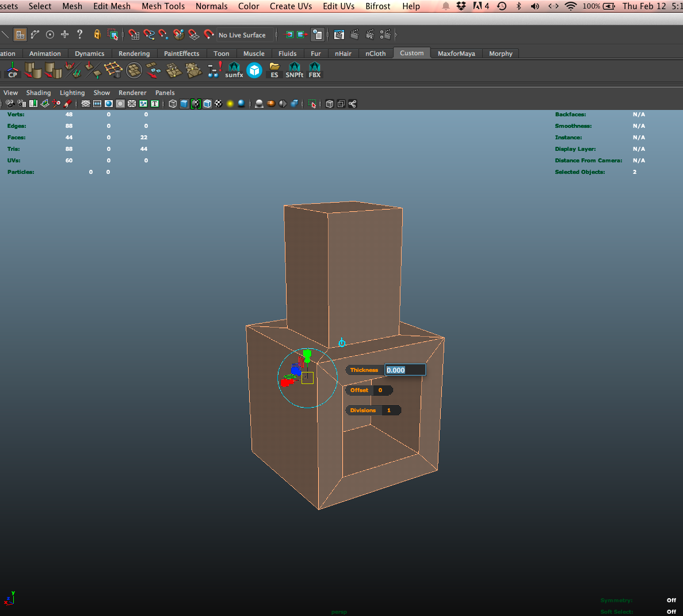
Task: Click the ES folder shelf icon
Action: pyautogui.click(x=274, y=70)
